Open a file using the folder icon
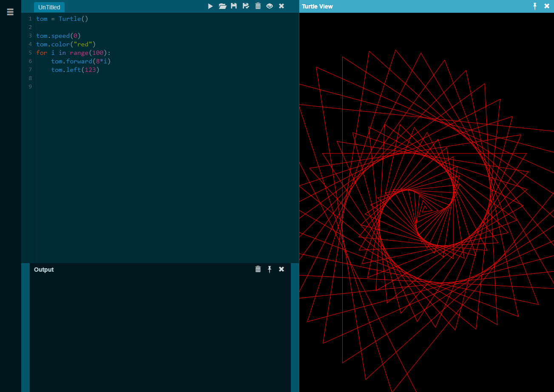554x392 pixels. click(222, 6)
